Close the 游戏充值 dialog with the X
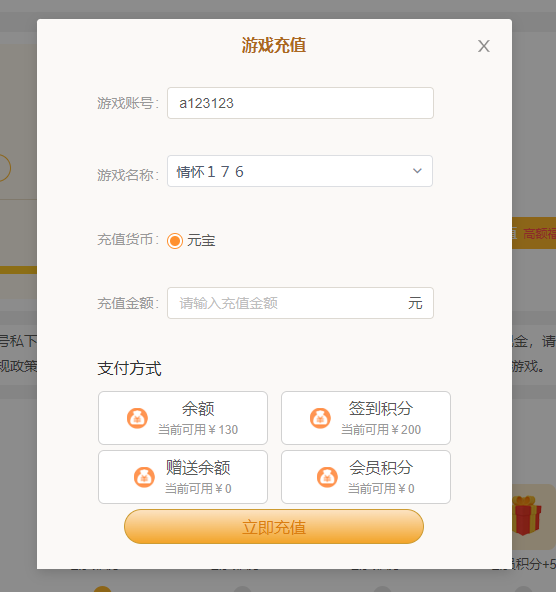Image resolution: width=556 pixels, height=592 pixels. (x=484, y=46)
